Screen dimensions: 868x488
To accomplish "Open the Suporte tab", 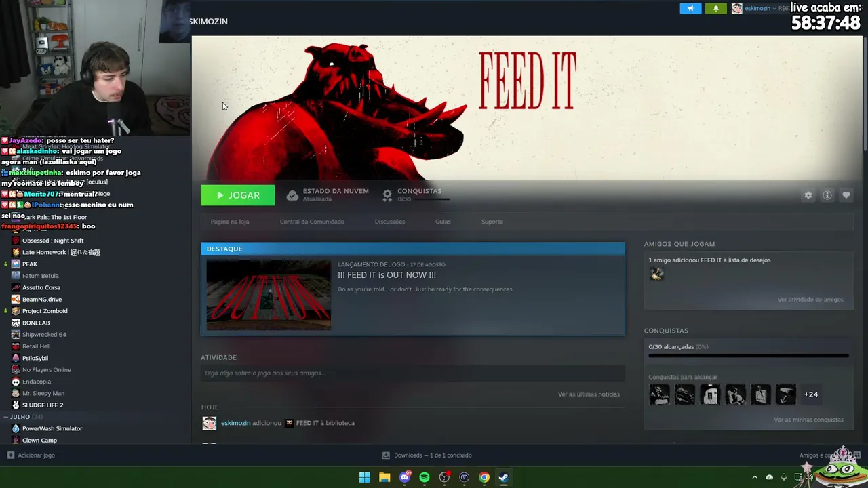I will (492, 222).
